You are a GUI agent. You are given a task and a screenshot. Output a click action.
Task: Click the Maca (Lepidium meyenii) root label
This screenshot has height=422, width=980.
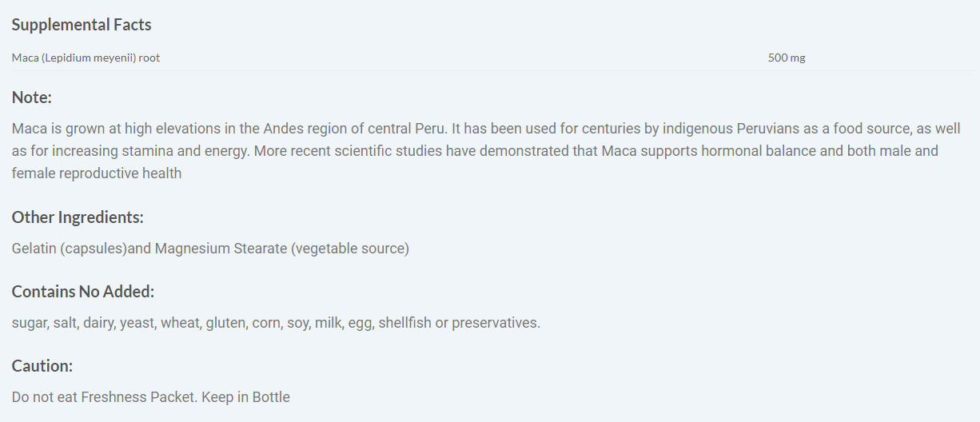point(86,58)
